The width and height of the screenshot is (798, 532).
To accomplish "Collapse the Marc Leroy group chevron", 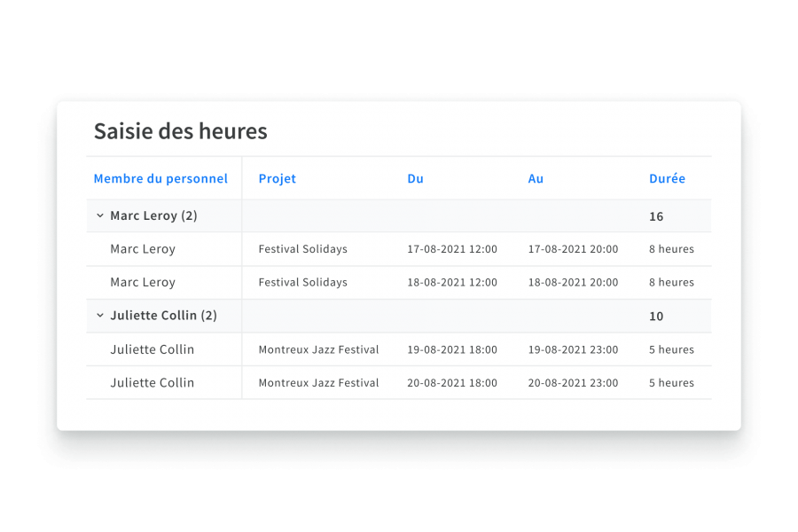I will point(99,215).
